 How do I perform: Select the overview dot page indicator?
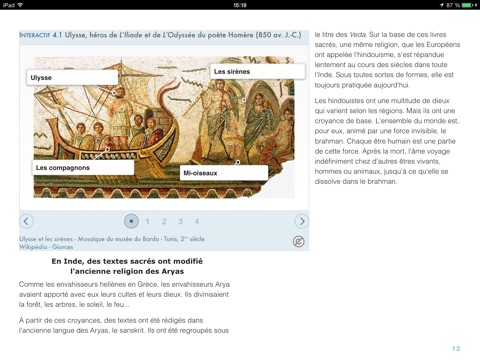(x=131, y=221)
